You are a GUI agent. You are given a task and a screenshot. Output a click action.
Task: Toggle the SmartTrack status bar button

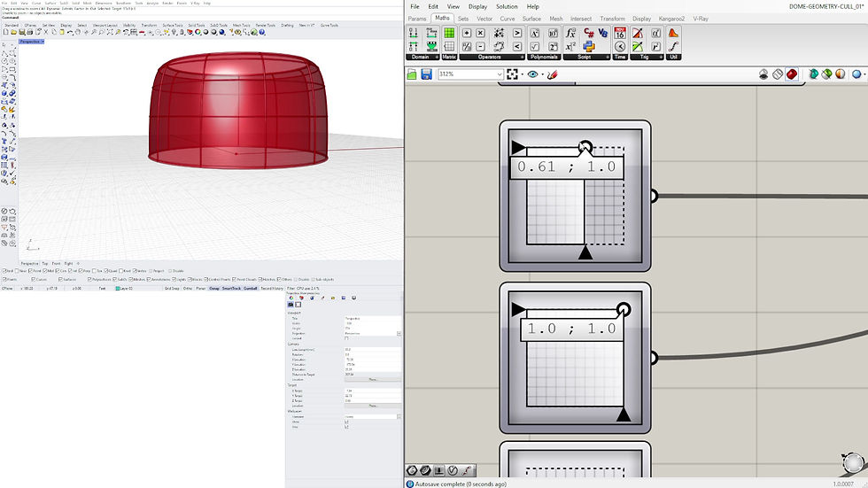click(x=232, y=288)
